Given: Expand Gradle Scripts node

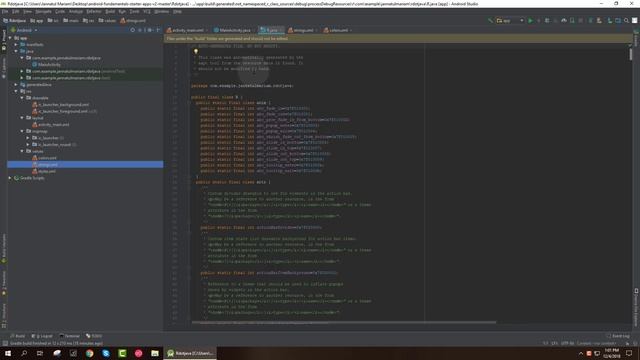Looking at the screenshot, I should [x=10, y=178].
